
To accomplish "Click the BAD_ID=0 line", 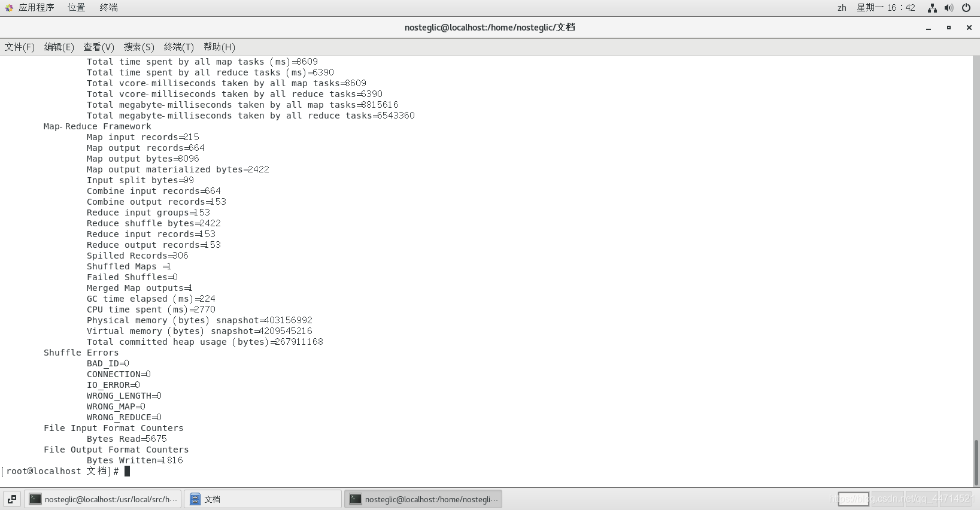I will pyautogui.click(x=108, y=363).
